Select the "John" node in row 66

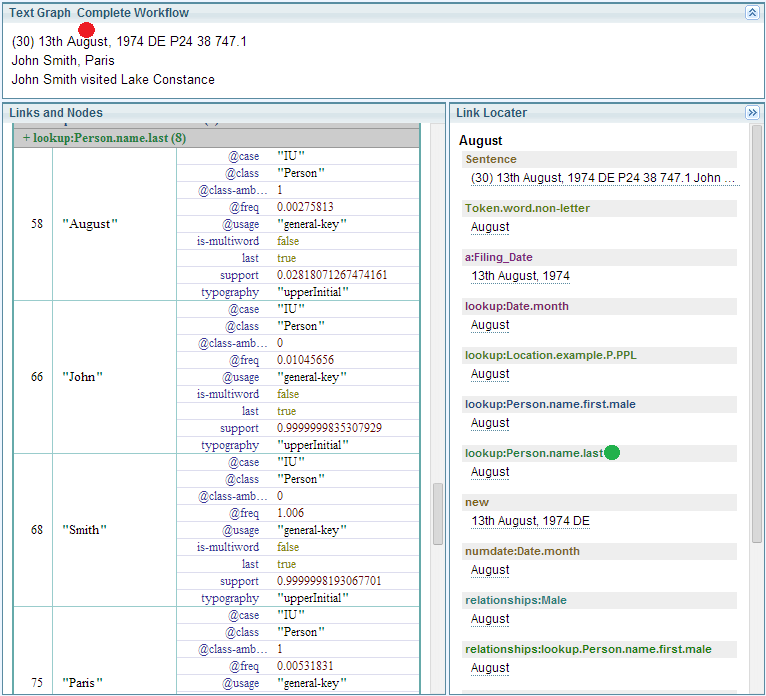(x=82, y=377)
